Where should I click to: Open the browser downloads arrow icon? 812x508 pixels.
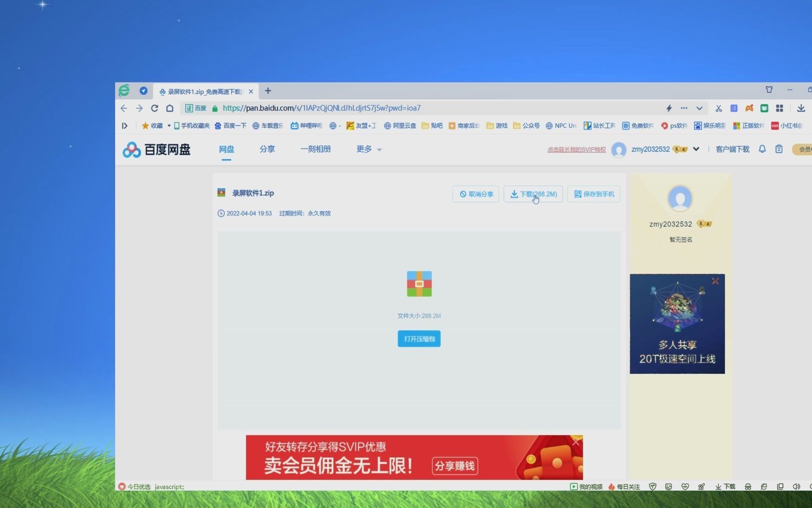[801, 108]
